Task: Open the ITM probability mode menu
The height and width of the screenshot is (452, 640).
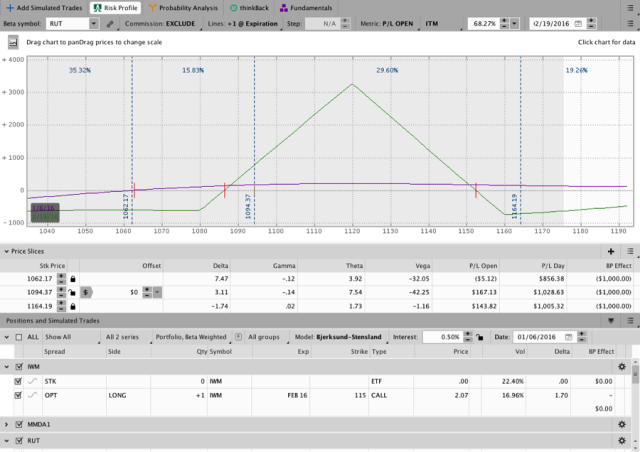Action: tap(432, 24)
